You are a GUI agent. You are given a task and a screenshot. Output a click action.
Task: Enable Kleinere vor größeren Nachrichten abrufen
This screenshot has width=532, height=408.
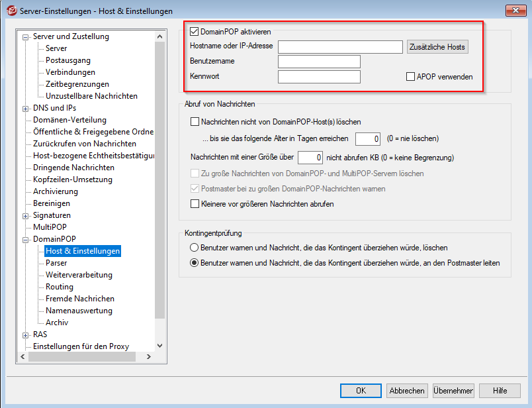pos(195,204)
